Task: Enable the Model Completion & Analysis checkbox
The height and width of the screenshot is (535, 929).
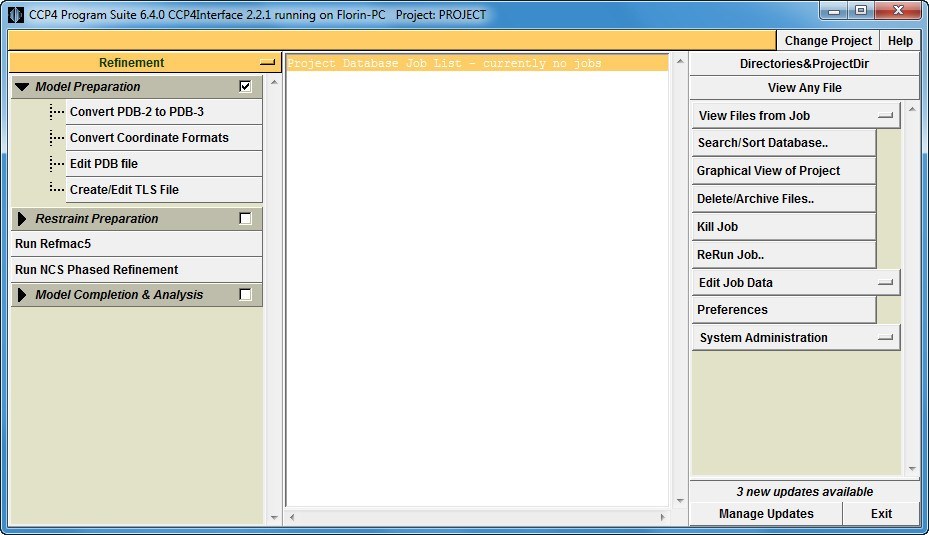Action: pyautogui.click(x=245, y=295)
